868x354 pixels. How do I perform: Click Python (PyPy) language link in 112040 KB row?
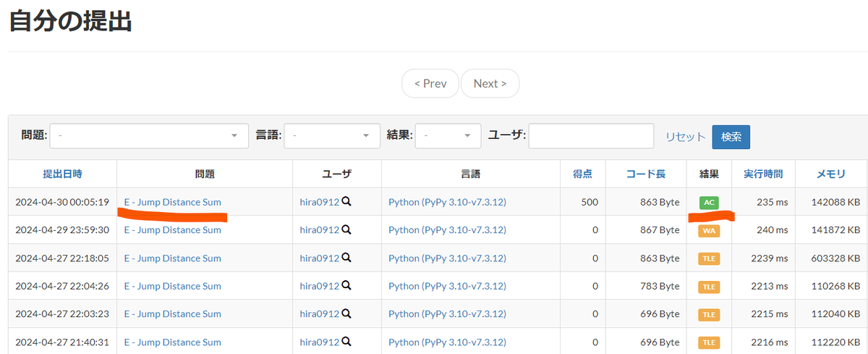point(447,313)
